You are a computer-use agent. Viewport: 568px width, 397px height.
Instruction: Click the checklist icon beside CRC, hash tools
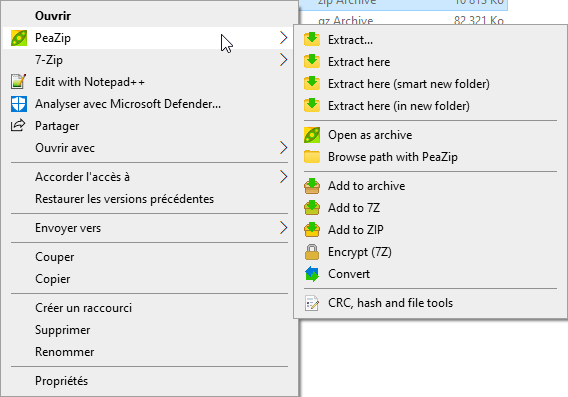click(312, 303)
